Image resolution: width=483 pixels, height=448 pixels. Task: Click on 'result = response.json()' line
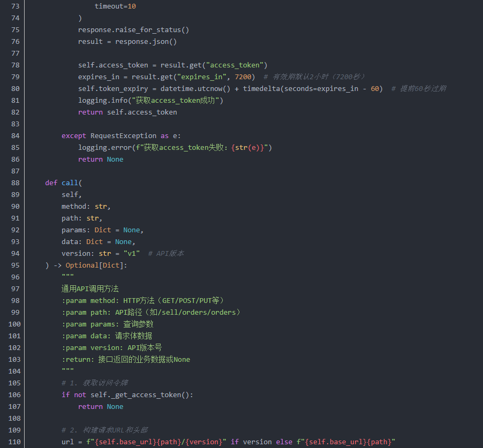(x=127, y=41)
